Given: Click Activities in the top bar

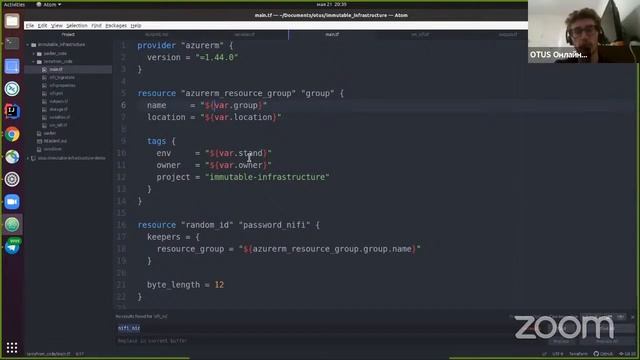Looking at the screenshot, I should (14, 4).
